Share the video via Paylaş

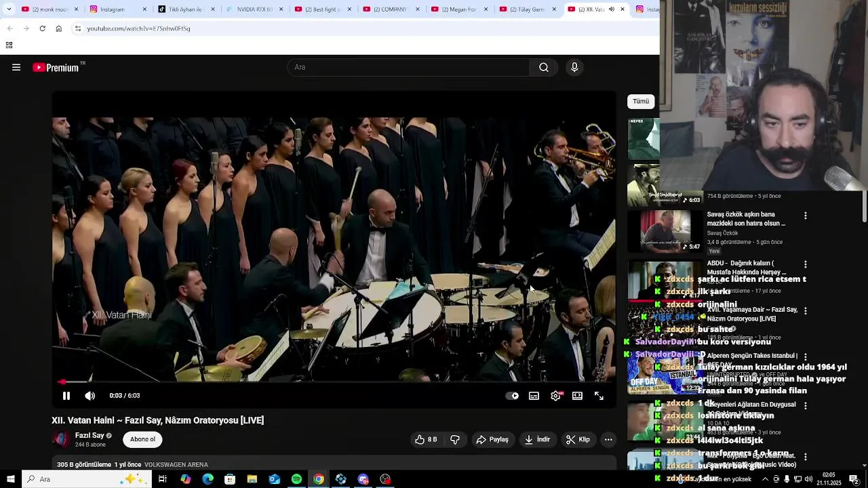[x=492, y=439]
